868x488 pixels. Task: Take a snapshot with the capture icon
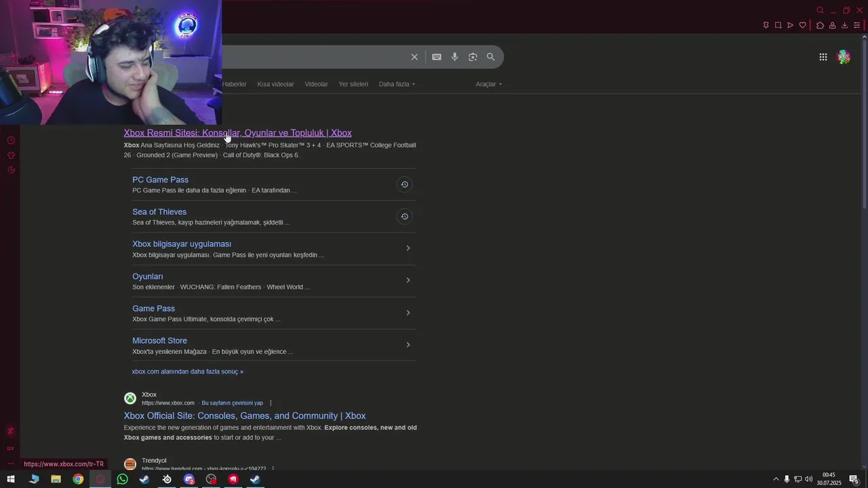[778, 25]
